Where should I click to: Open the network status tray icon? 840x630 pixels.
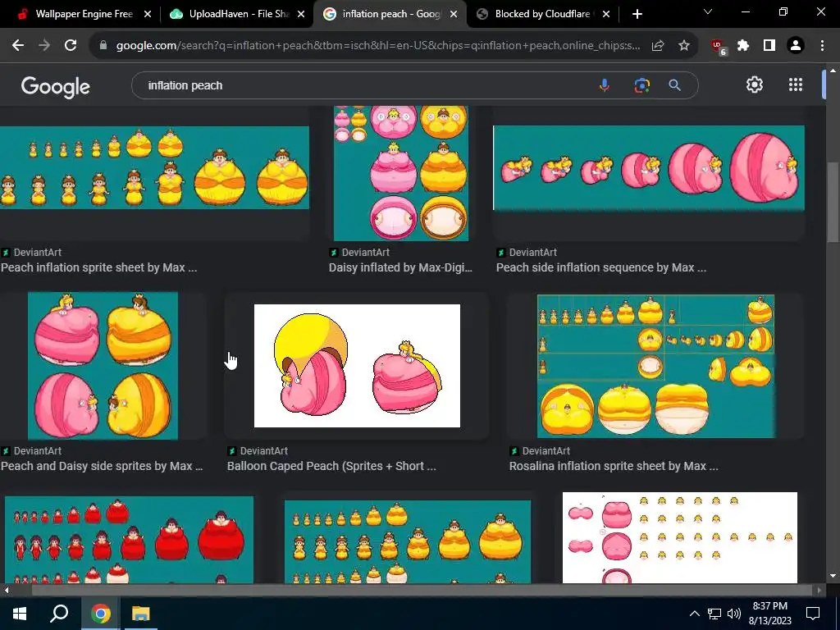(714, 614)
